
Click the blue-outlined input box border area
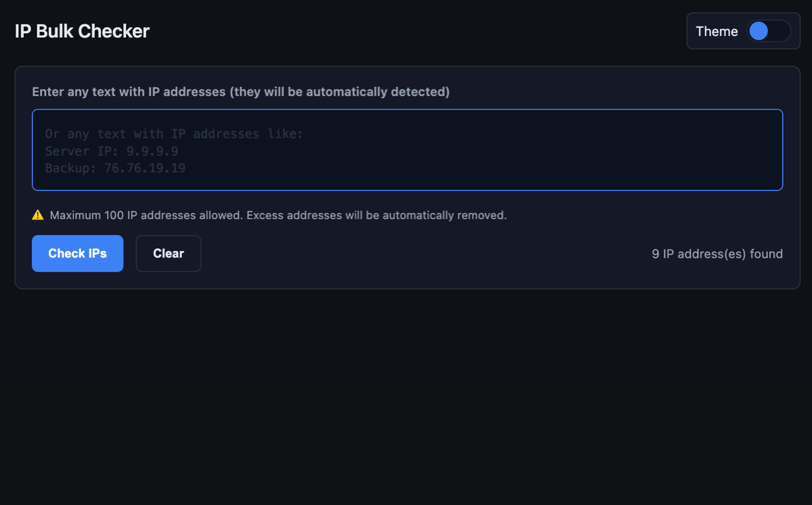pos(406,110)
